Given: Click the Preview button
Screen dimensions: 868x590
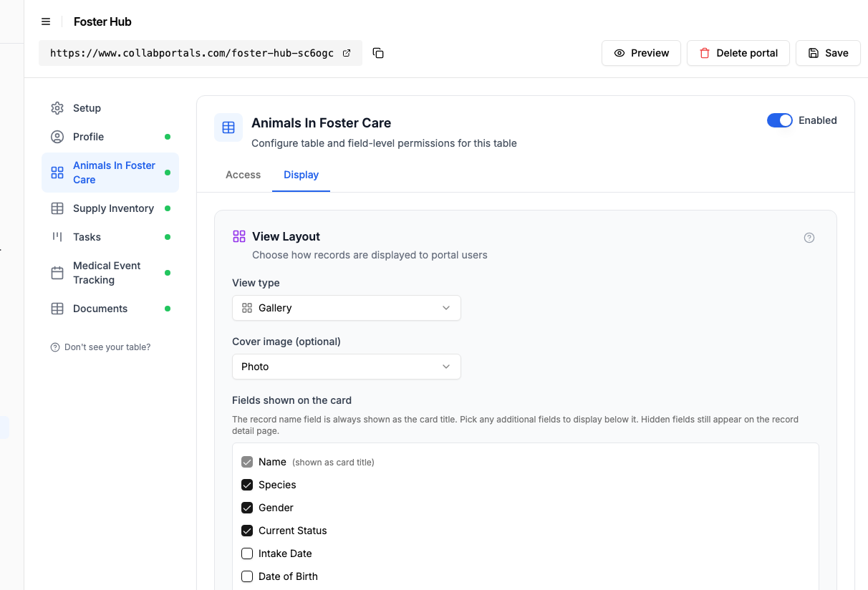Looking at the screenshot, I should tap(641, 53).
